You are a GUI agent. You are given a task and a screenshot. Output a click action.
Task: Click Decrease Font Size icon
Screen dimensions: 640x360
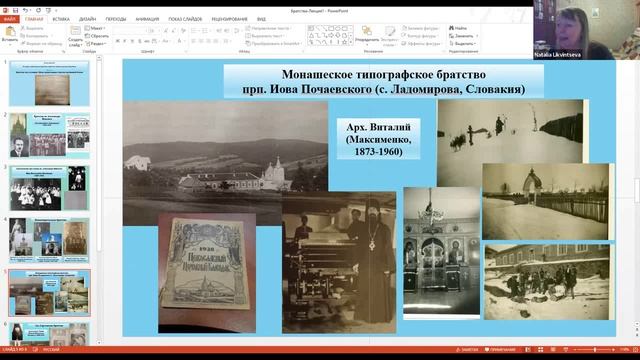(173, 30)
